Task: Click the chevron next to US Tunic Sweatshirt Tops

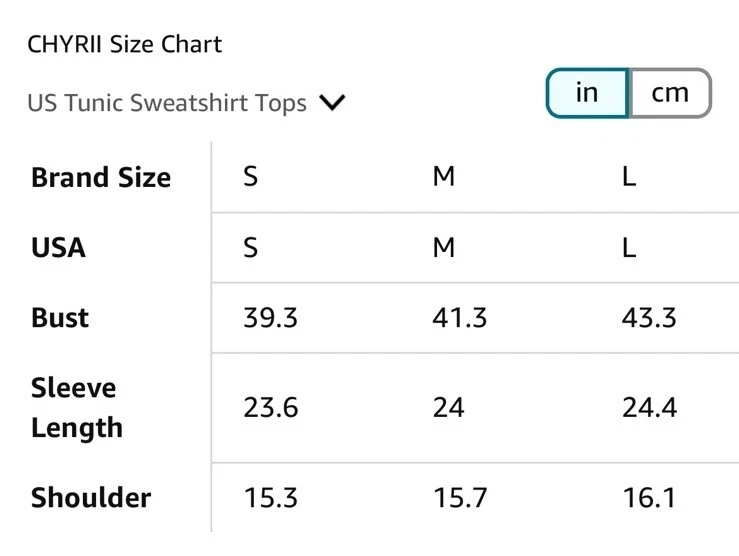Action: point(331,103)
